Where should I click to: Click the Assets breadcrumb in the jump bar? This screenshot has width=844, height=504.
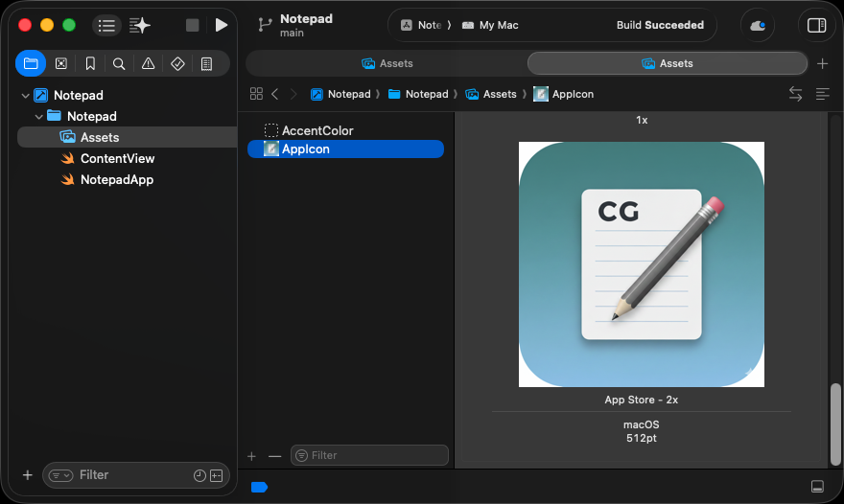[x=499, y=94]
